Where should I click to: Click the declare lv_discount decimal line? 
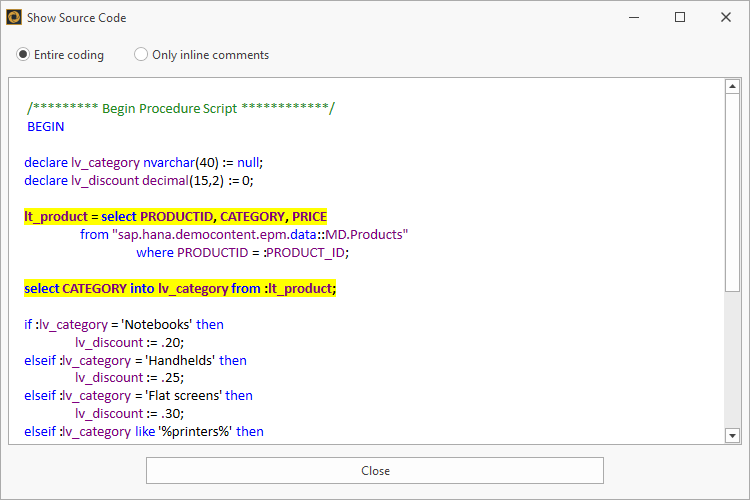click(139, 180)
